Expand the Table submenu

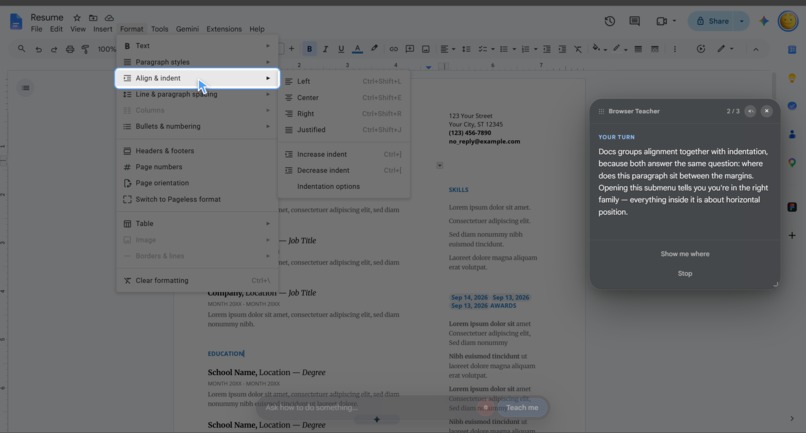coord(197,224)
